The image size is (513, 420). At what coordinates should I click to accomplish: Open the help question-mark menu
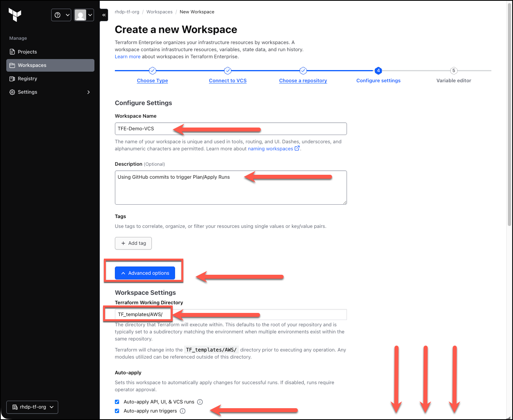61,15
